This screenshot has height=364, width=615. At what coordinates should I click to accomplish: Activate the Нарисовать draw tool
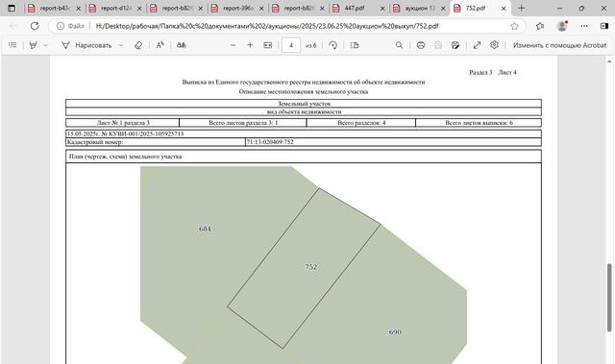[x=86, y=45]
